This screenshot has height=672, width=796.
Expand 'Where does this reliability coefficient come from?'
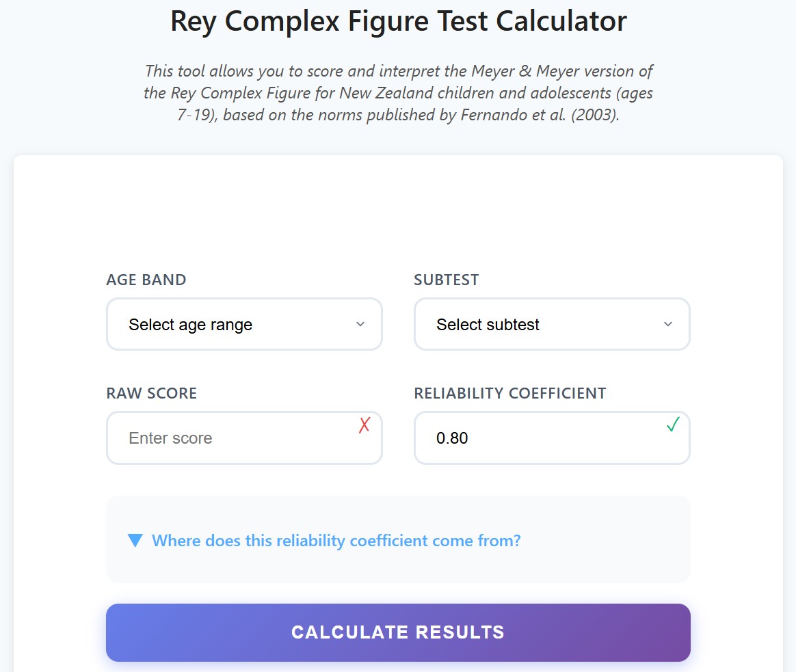336,541
